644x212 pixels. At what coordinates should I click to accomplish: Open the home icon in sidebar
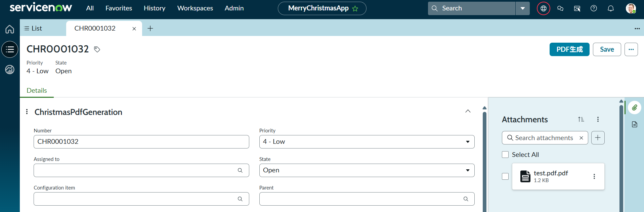10,29
